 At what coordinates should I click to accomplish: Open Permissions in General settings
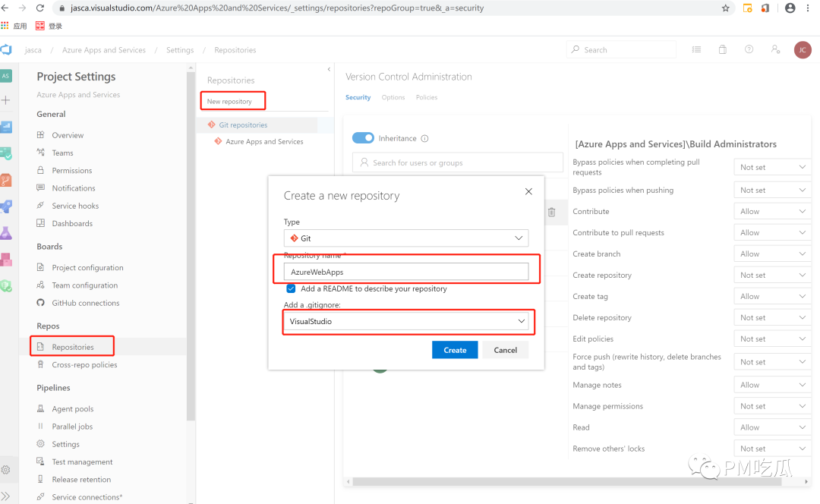(71, 171)
